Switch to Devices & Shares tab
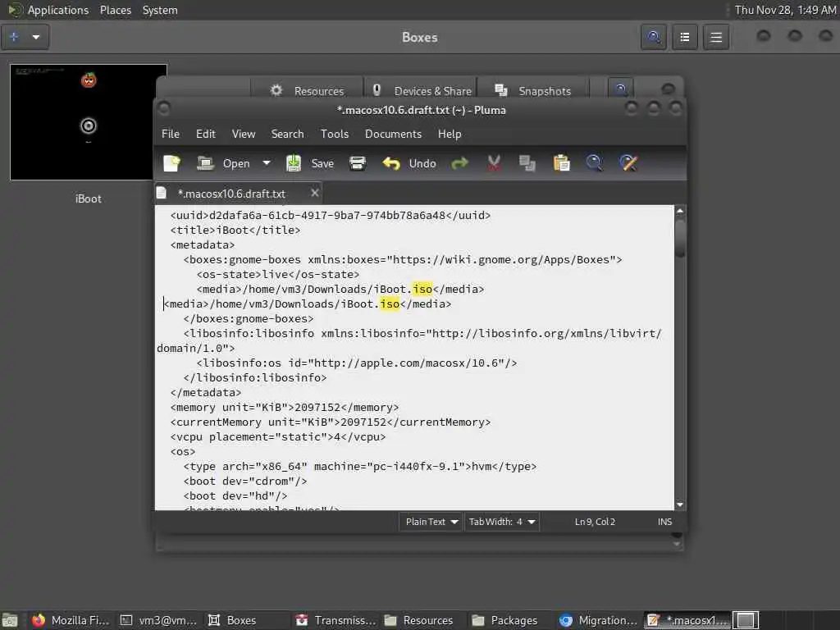Screen dimensions: 840x630 coord(422,90)
